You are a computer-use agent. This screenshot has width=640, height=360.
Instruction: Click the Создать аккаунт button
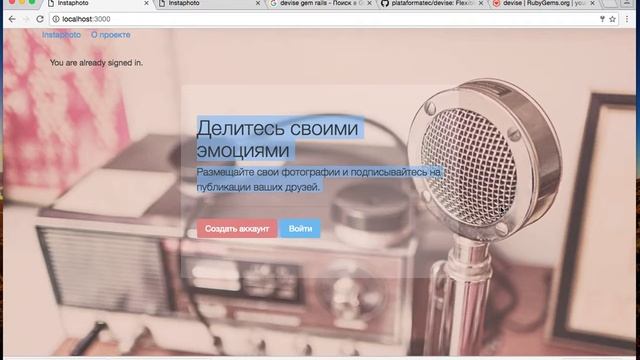(237, 229)
